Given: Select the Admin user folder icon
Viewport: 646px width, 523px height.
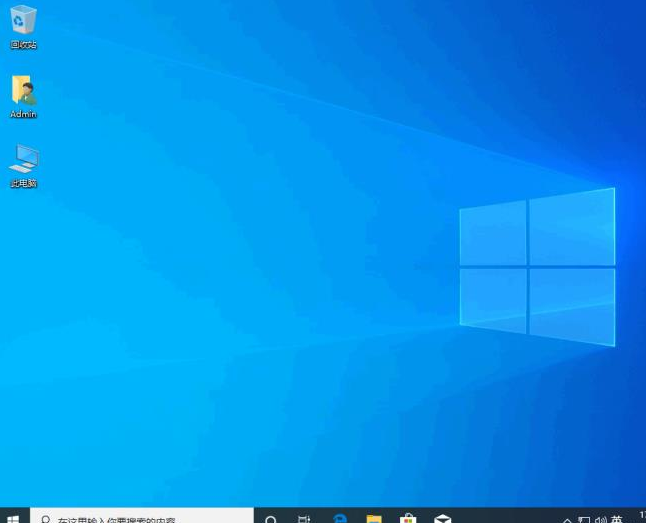Looking at the screenshot, I should click(x=23, y=97).
